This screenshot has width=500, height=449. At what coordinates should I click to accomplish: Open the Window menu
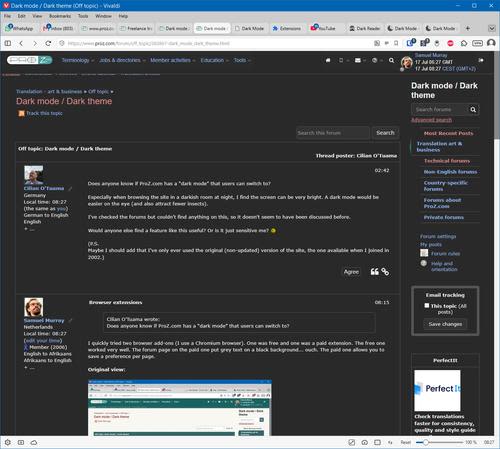coord(103,16)
